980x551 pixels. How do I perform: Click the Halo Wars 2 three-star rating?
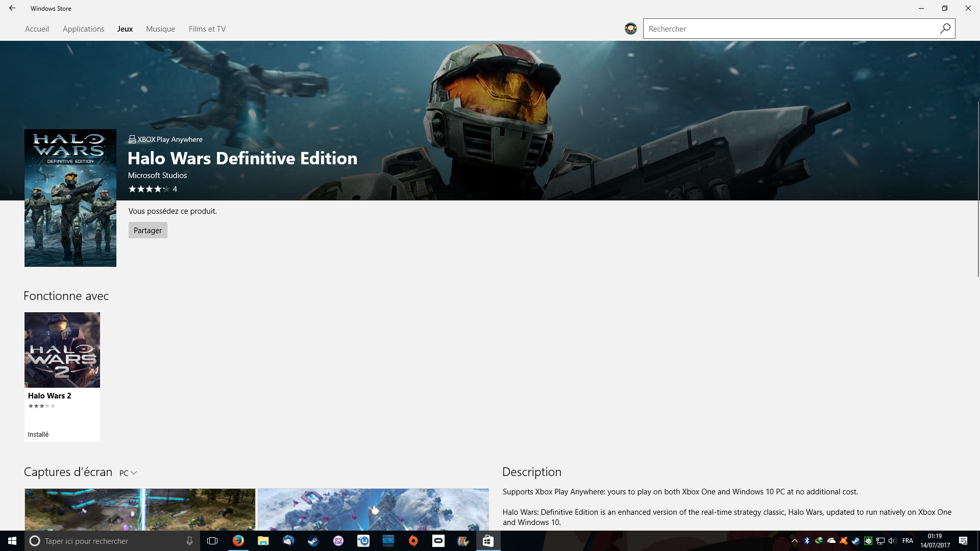(x=42, y=406)
